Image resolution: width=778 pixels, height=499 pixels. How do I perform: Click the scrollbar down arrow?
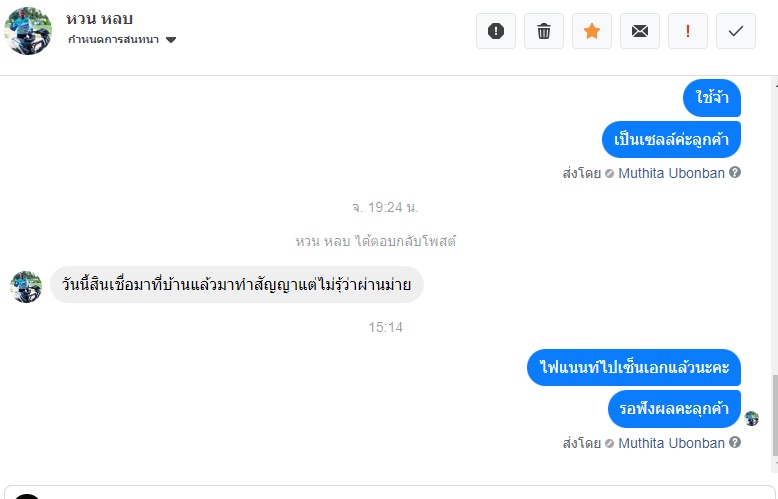pyautogui.click(x=773, y=465)
